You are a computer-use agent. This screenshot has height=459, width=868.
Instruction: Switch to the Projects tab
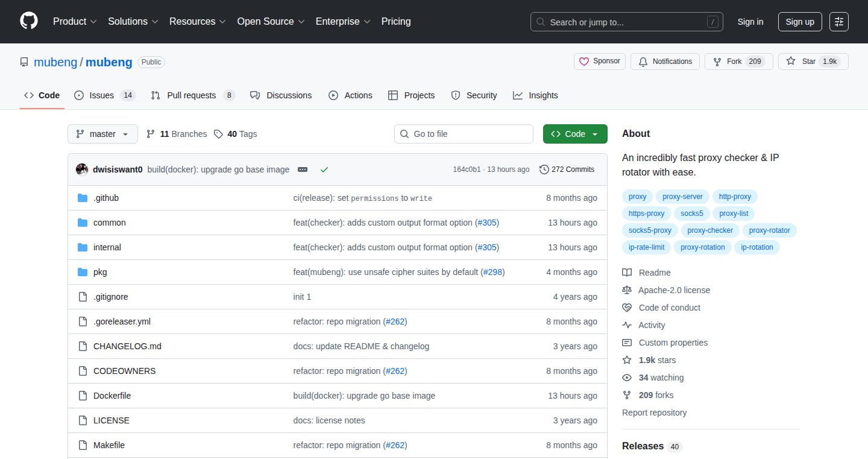[411, 95]
